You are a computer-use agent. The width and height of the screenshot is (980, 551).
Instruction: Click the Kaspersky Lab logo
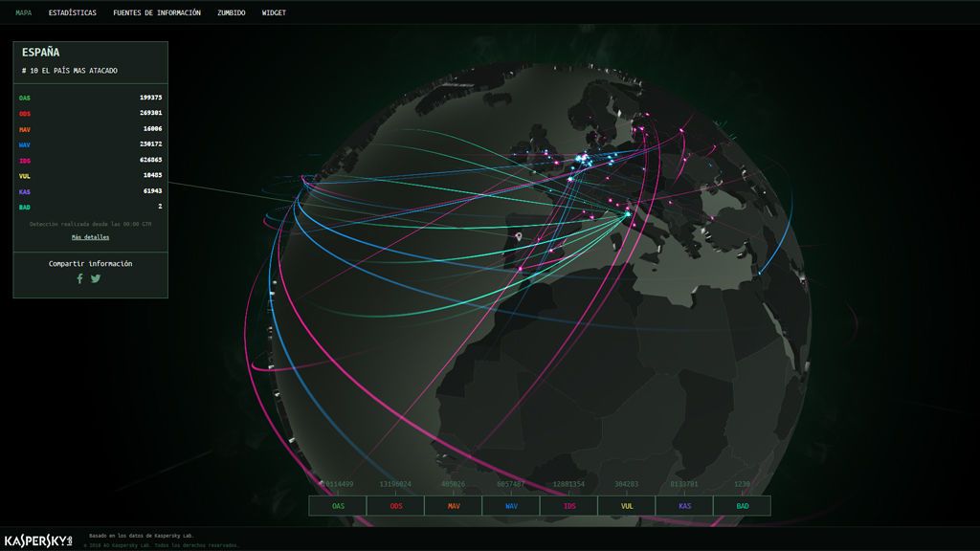tap(38, 541)
